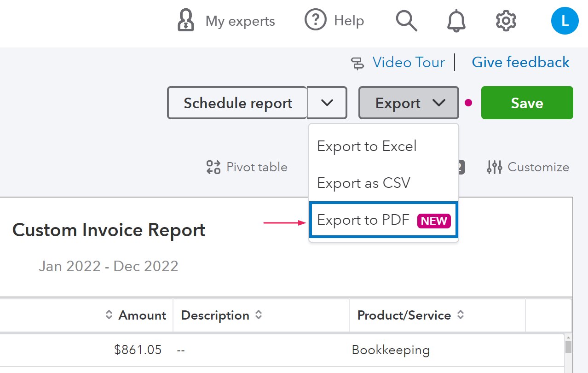Viewport: 588px width, 373px height.
Task: Open settings via the gear icon
Action: (505, 20)
